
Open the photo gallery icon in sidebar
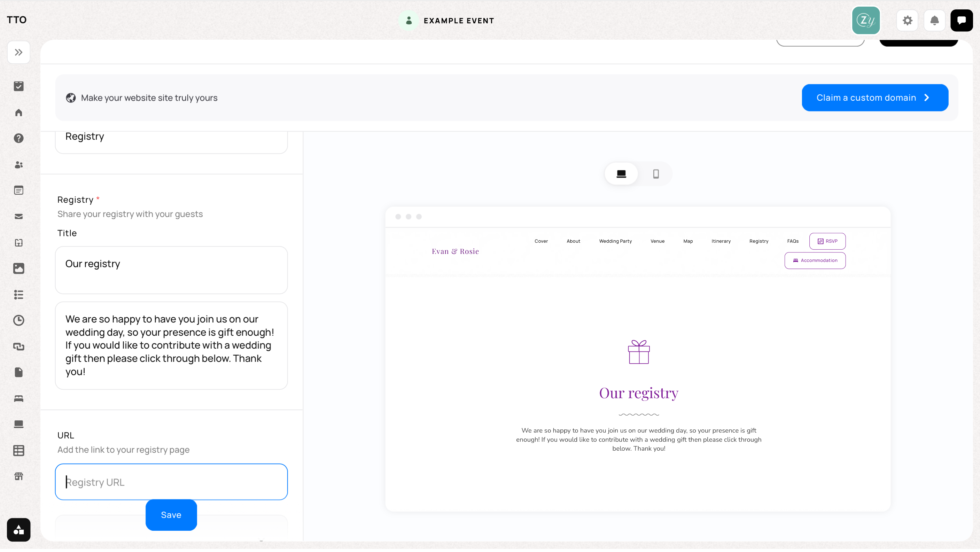pyautogui.click(x=18, y=269)
